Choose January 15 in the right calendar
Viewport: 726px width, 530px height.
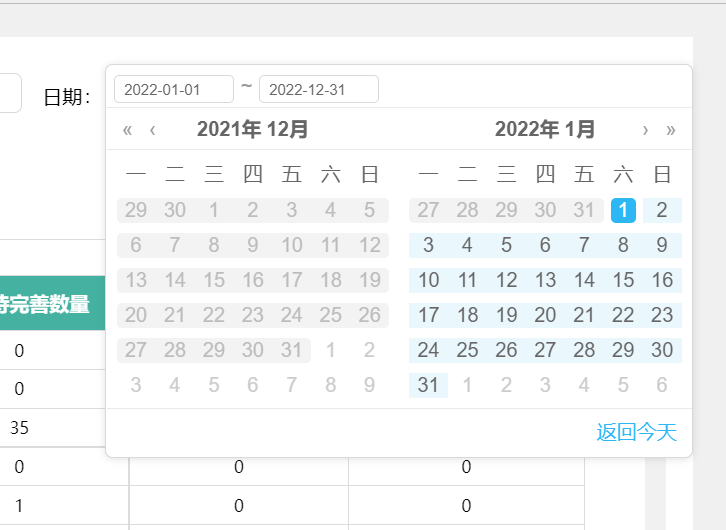point(623,280)
